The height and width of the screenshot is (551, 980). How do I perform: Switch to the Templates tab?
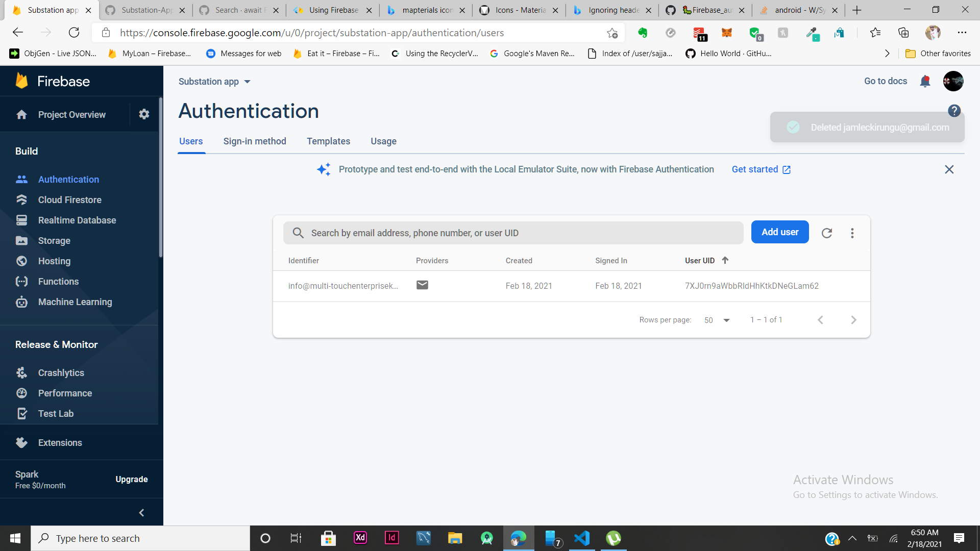pyautogui.click(x=328, y=141)
